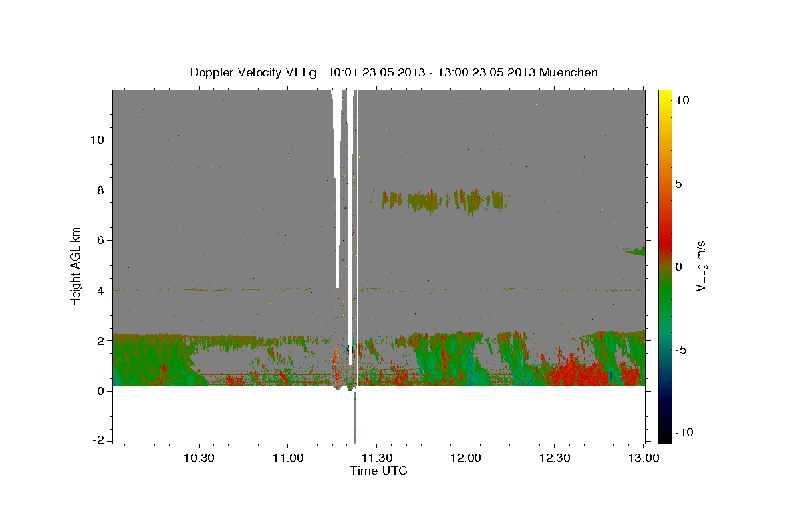Image resolution: width=798 pixels, height=532 pixels.
Task: Click the '12:30' time axis label
Action: click(554, 458)
